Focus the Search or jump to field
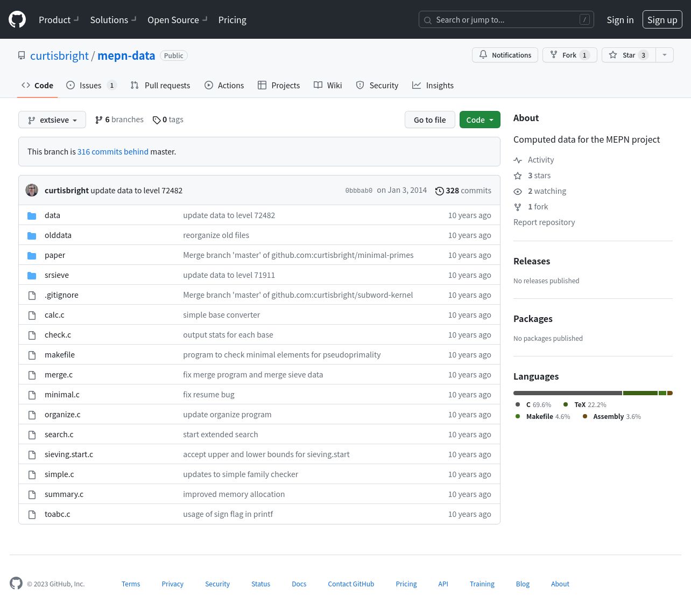 coord(506,19)
